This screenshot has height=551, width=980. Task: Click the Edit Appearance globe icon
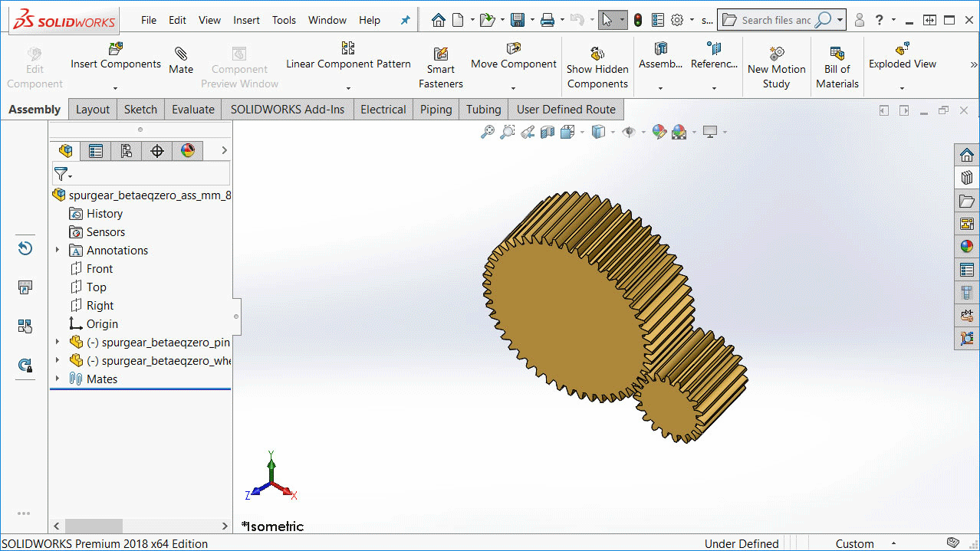click(659, 132)
